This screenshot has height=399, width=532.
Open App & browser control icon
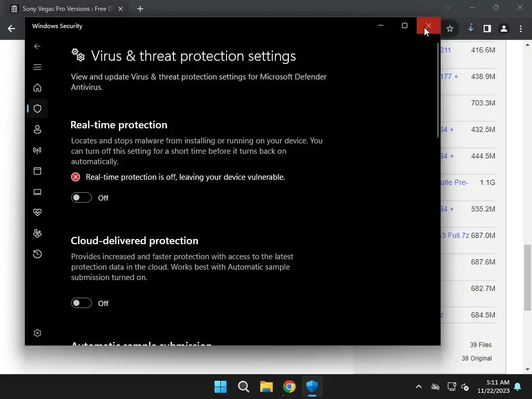point(37,170)
